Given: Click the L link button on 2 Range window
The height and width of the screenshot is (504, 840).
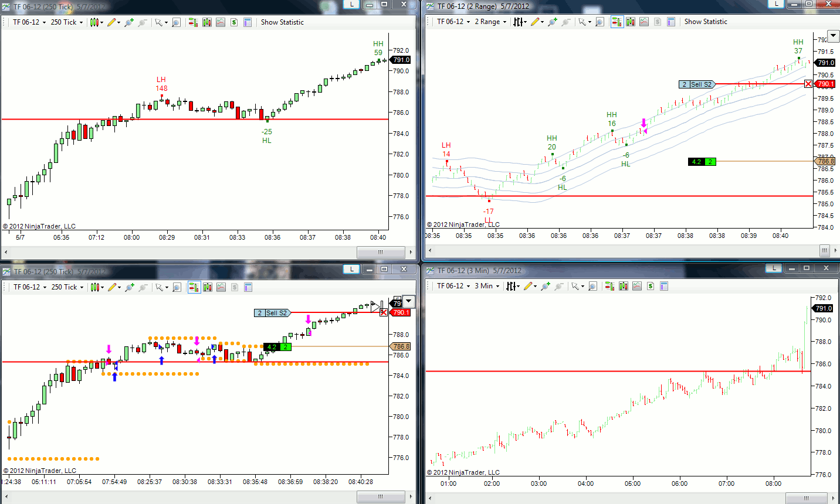Looking at the screenshot, I should 776,4.
